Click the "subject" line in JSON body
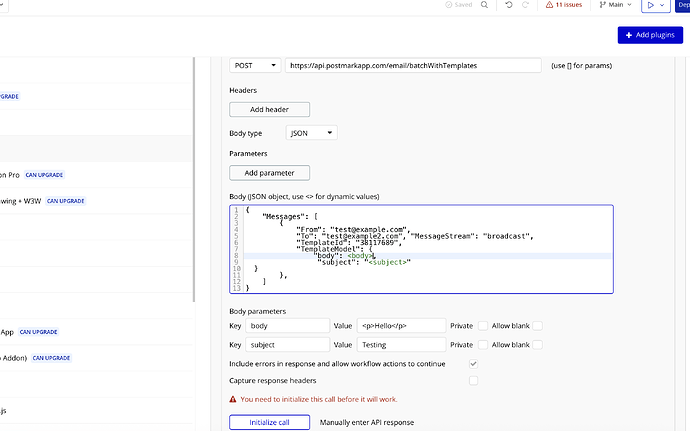Image resolution: width=690 pixels, height=431 pixels. (x=364, y=262)
